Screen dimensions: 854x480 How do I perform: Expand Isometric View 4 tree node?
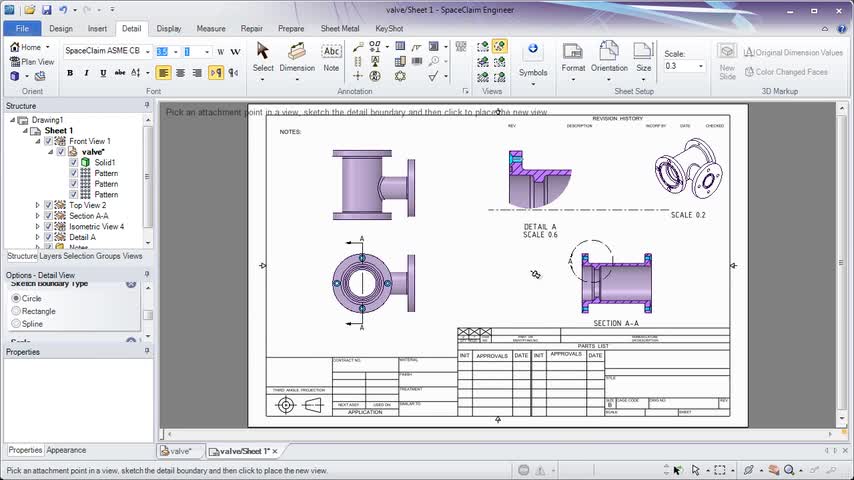37,227
